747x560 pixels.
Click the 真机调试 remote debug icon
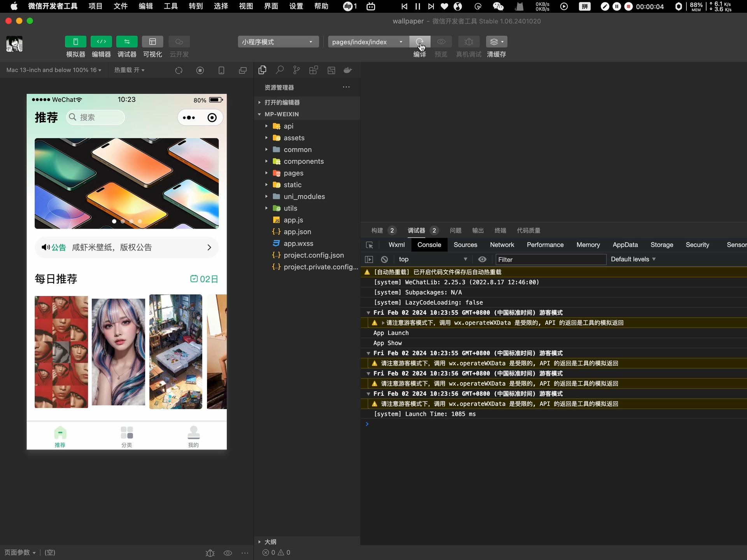coord(469,42)
